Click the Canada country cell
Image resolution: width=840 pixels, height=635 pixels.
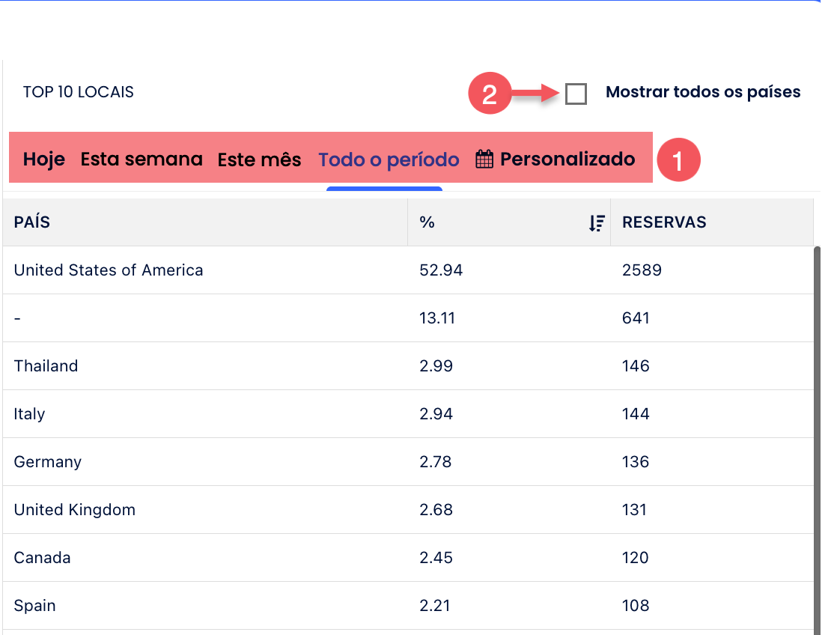pos(42,558)
